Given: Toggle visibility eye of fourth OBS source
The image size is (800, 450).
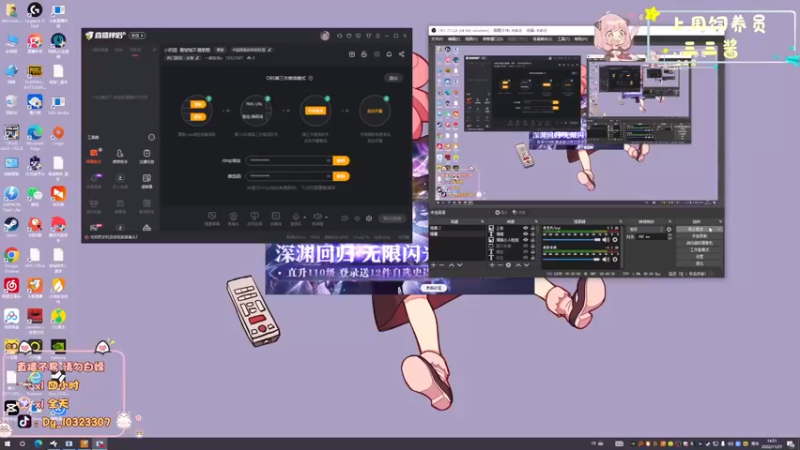Looking at the screenshot, I should [x=526, y=246].
